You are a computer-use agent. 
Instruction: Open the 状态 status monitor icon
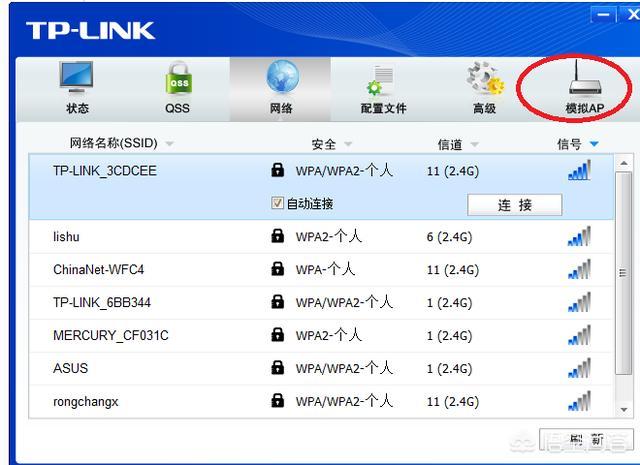pos(77,80)
